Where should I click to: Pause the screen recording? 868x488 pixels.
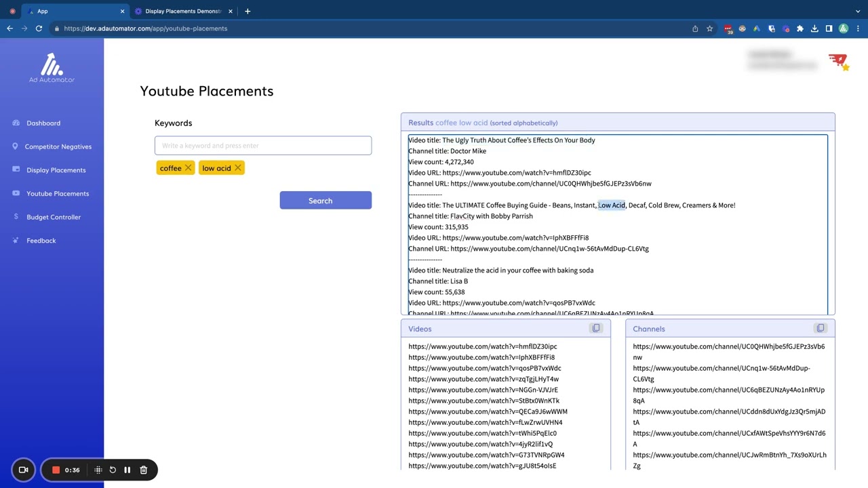click(127, 470)
